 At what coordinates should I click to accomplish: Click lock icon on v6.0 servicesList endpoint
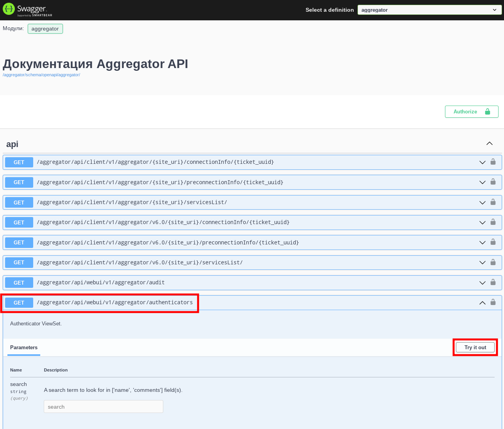point(493,262)
